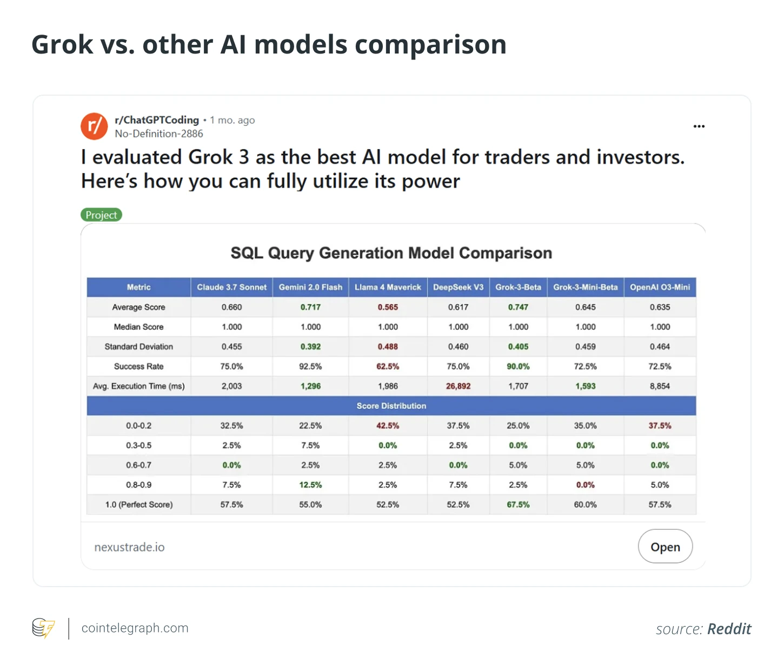Select the OpenAI O3-Mini column header
Screen dimensions: 784x672
tap(660, 287)
